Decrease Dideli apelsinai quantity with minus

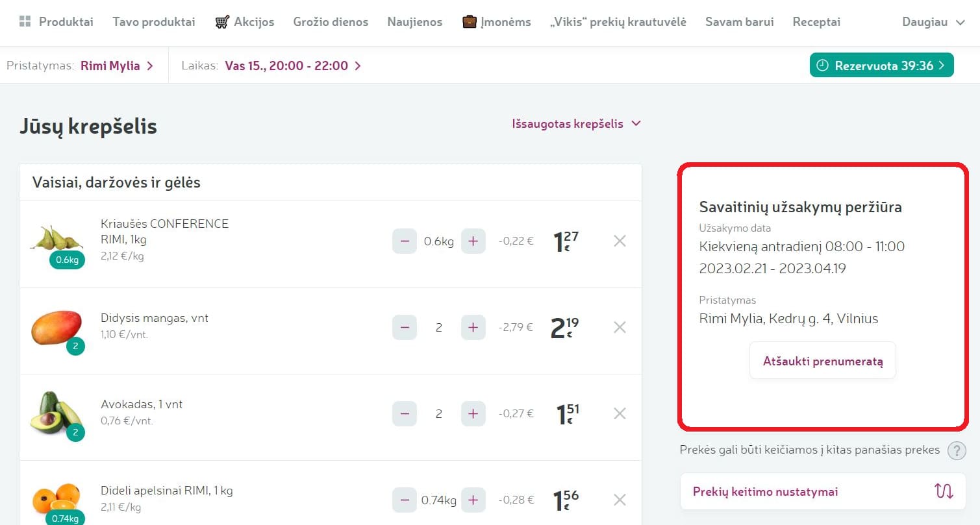pos(405,500)
